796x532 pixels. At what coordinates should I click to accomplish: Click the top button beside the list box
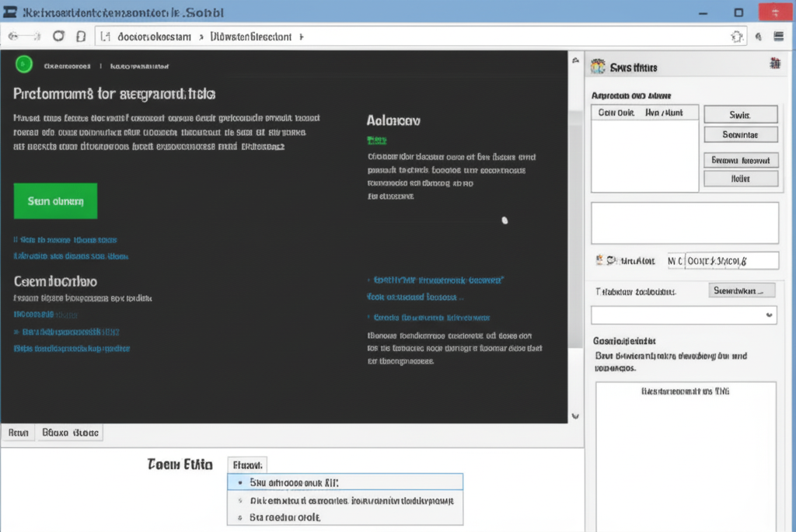(741, 115)
